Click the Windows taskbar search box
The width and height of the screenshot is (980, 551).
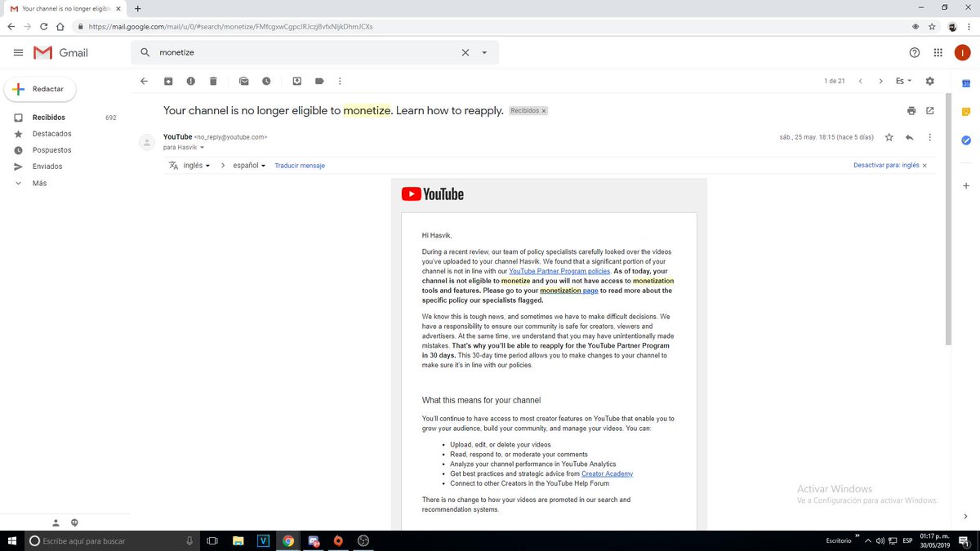click(x=112, y=540)
